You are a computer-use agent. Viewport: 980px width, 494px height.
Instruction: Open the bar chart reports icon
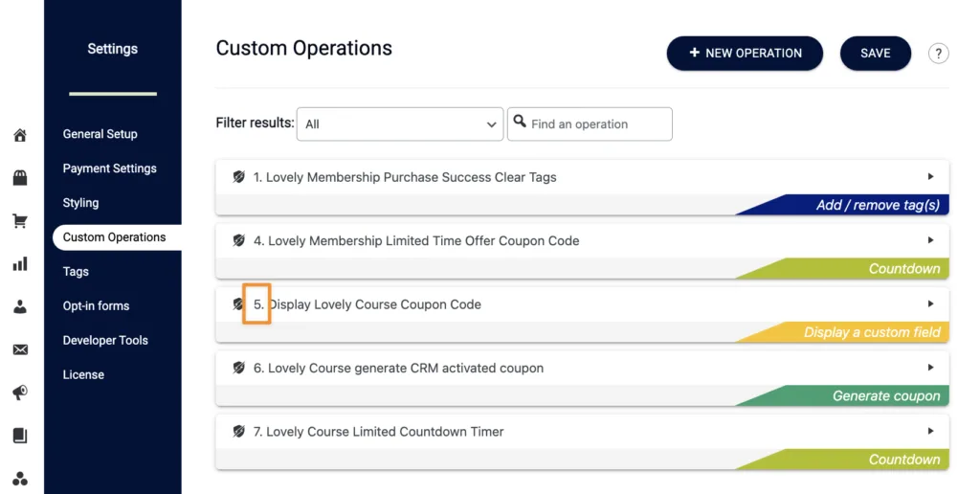(x=20, y=263)
